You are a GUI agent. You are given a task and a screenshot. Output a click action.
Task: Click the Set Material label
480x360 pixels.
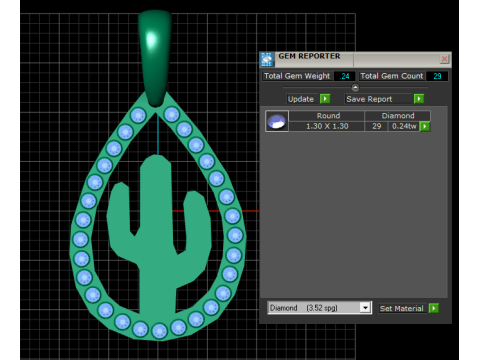[402, 308]
